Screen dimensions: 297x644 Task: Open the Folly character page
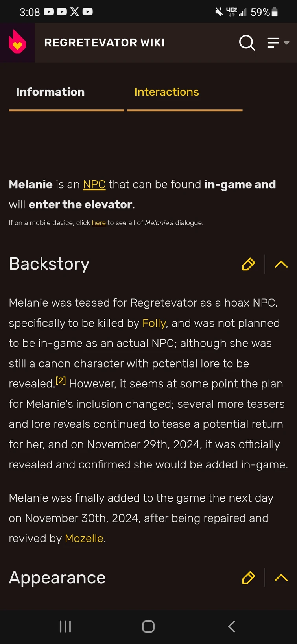tap(153, 323)
